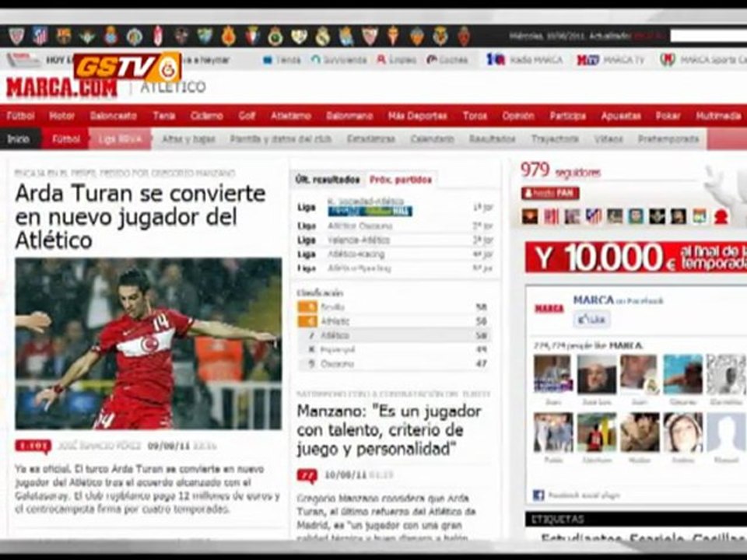Viewport: 747px width, 560px height.
Task: Open the Athletic Club crest in the teams bar
Action: point(16,36)
